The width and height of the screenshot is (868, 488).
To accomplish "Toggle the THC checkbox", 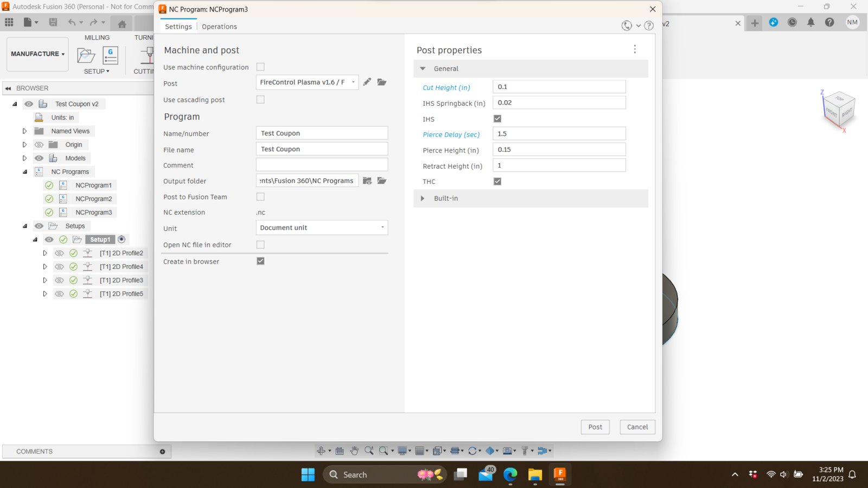I will tap(497, 181).
